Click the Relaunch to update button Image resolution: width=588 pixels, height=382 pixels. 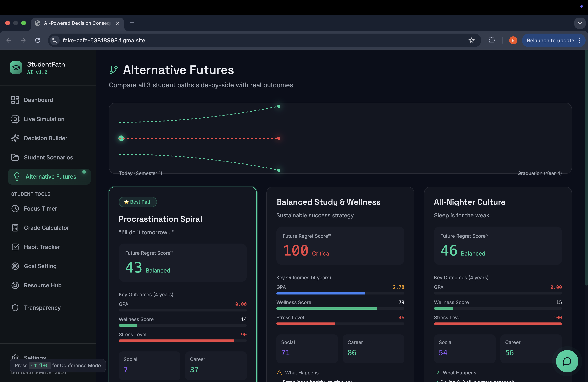[550, 41]
